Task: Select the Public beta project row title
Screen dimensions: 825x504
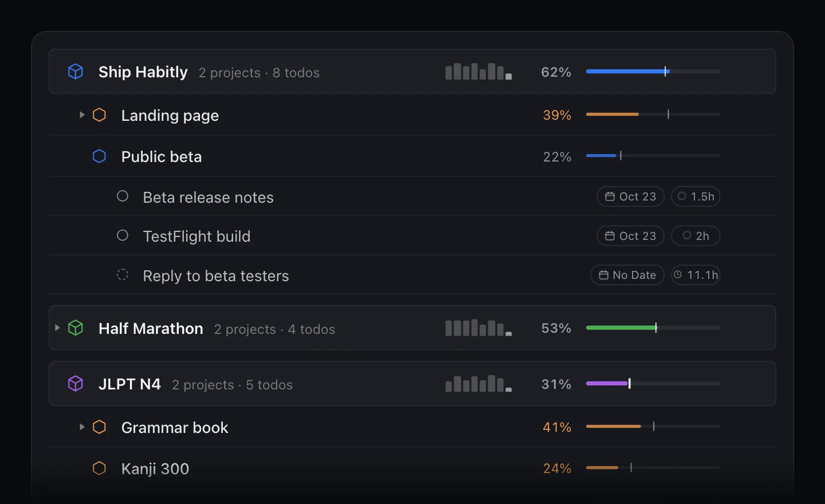Action: click(162, 157)
